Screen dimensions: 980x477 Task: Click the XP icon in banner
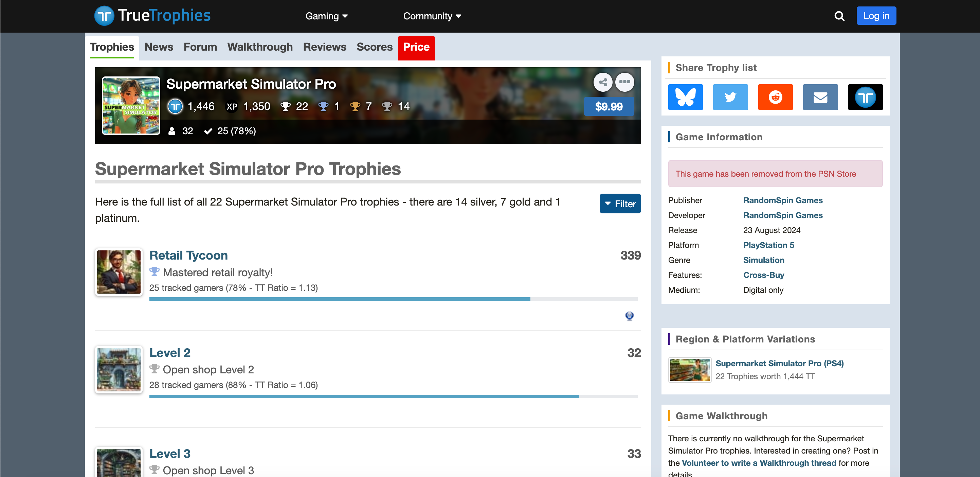click(x=232, y=107)
